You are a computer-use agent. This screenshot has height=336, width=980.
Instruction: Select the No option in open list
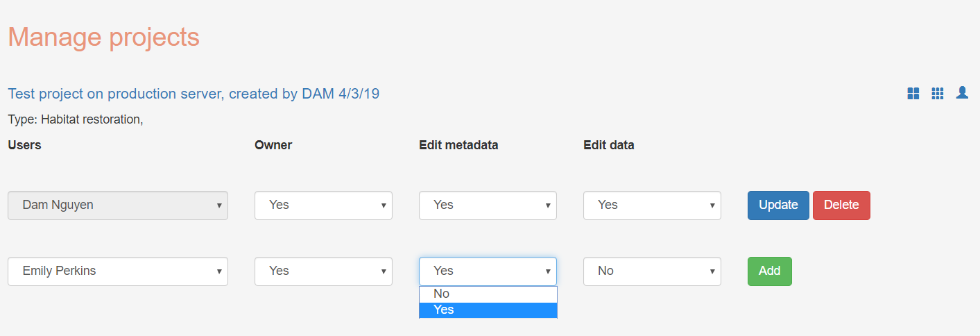tap(488, 294)
